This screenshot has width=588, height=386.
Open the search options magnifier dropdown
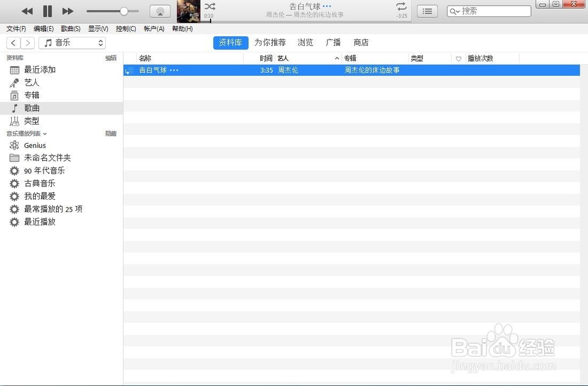click(455, 12)
